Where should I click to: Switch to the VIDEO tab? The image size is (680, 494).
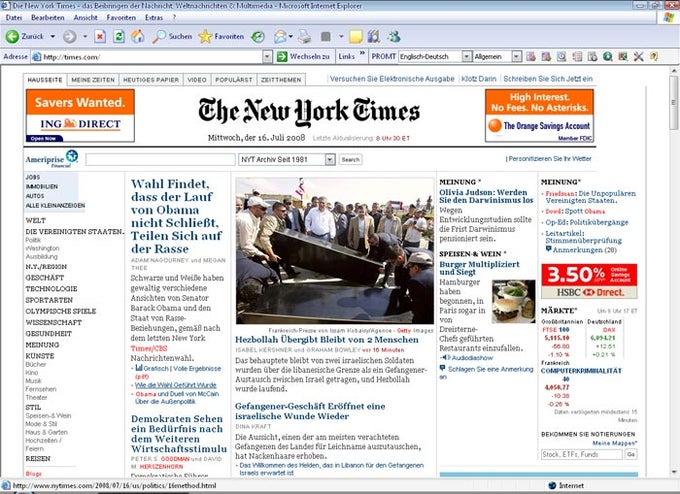pyautogui.click(x=197, y=80)
